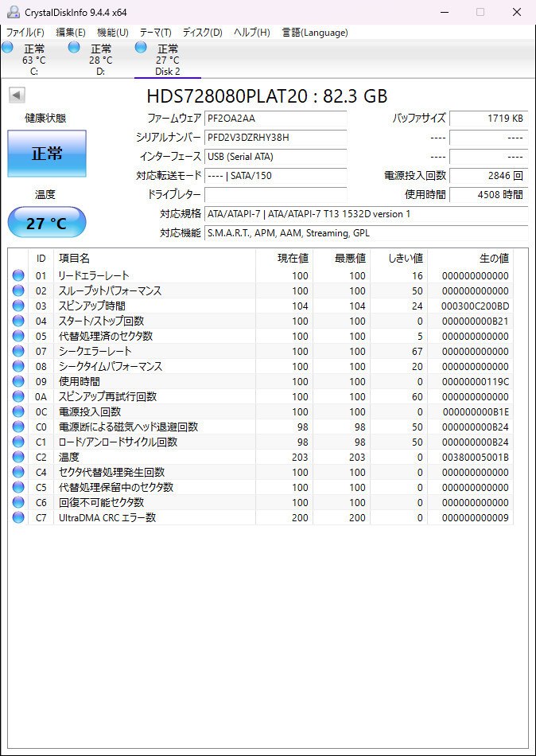Open the 機能(U) menu
This screenshot has height=756, width=536.
(x=113, y=33)
